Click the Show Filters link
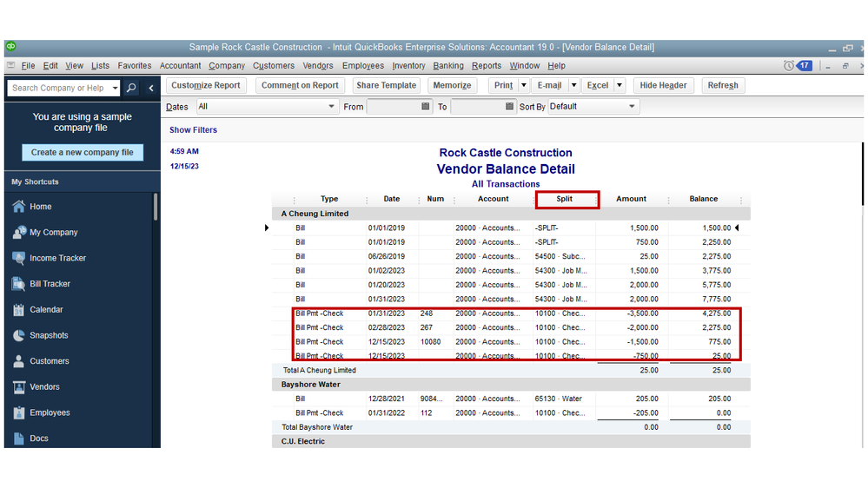Image resolution: width=868 pixels, height=488 pixels. [x=193, y=130]
